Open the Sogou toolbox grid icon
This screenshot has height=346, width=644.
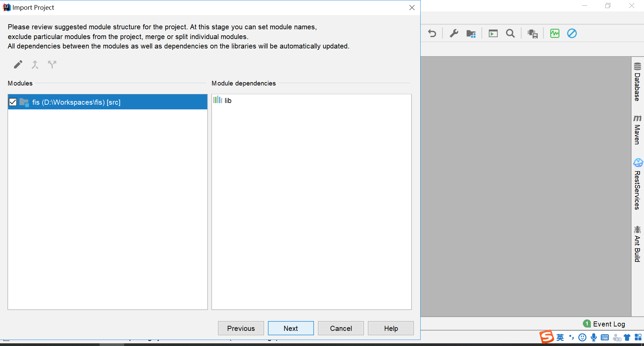[x=638, y=337]
